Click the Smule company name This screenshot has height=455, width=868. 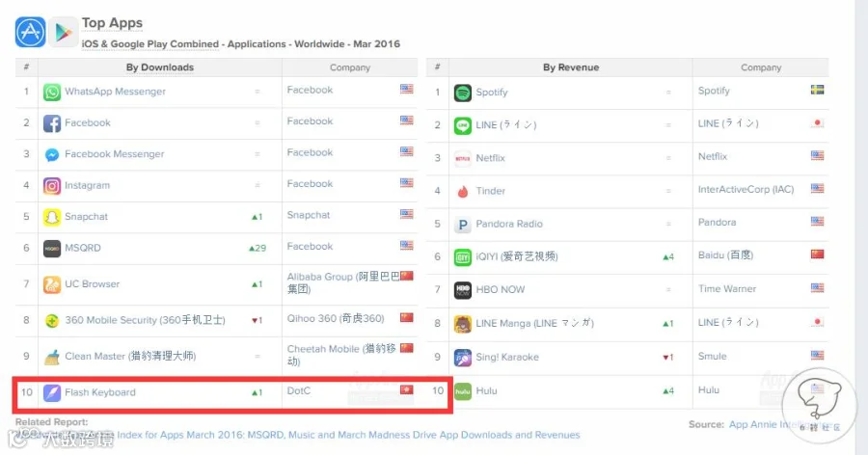[713, 356]
